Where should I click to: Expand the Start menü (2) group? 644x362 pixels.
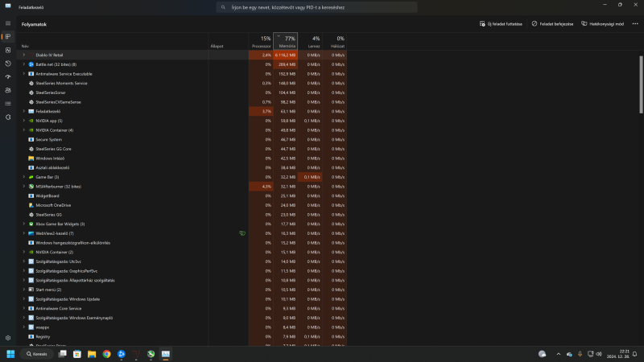click(x=24, y=290)
